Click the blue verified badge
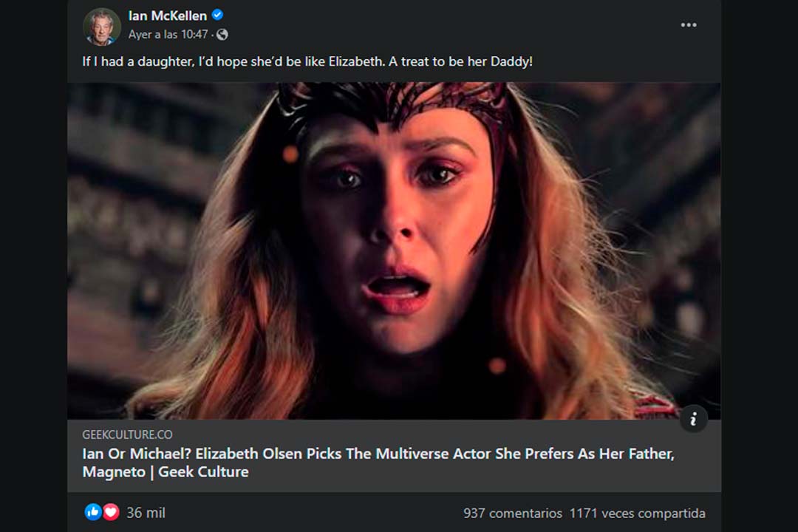Image resolution: width=798 pixels, height=532 pixels. click(218, 16)
